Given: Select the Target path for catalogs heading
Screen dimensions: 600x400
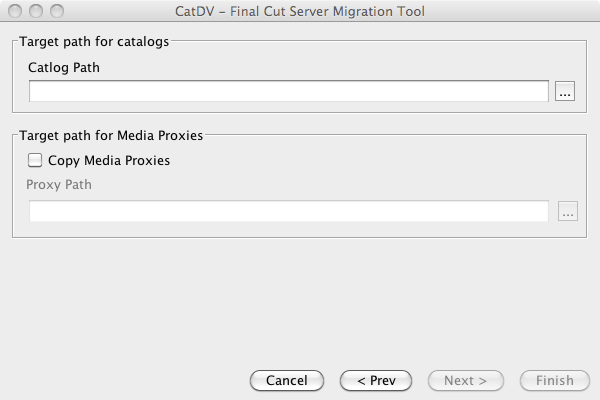Looking at the screenshot, I should pyautogui.click(x=94, y=42).
